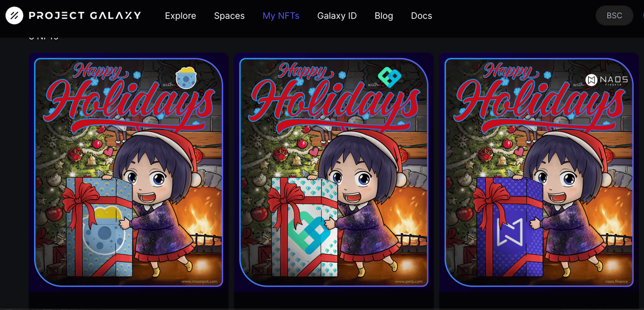This screenshot has width=644, height=310.
Task: Select the My NFTs tab
Action: click(x=281, y=16)
